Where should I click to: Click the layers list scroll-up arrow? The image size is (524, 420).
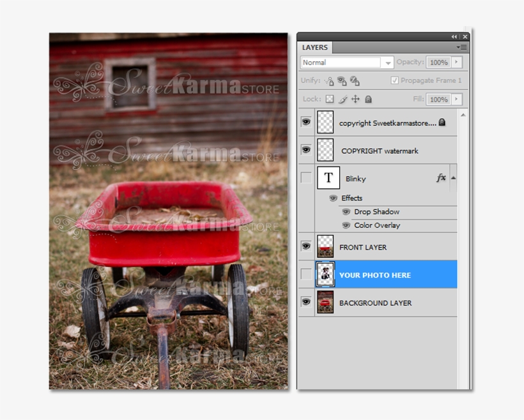pos(463,115)
